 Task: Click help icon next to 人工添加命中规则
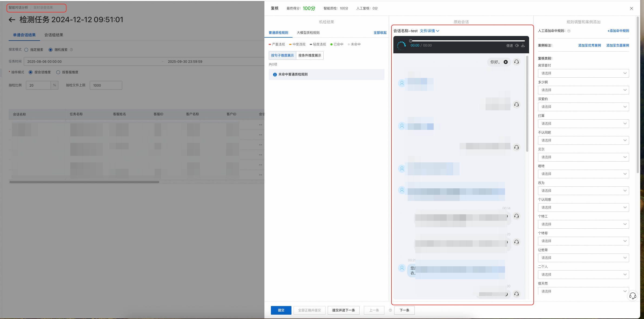pos(569,31)
